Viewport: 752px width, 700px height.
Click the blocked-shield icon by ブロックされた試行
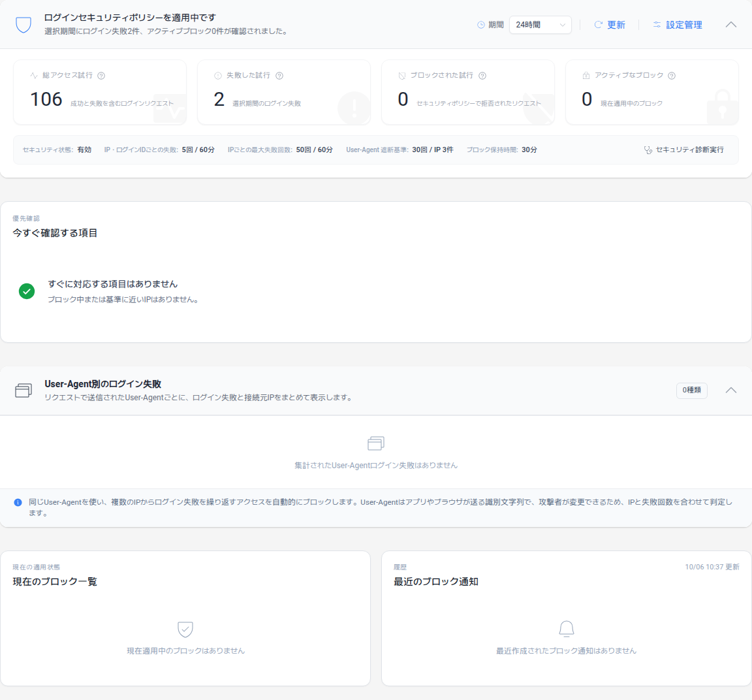(402, 76)
